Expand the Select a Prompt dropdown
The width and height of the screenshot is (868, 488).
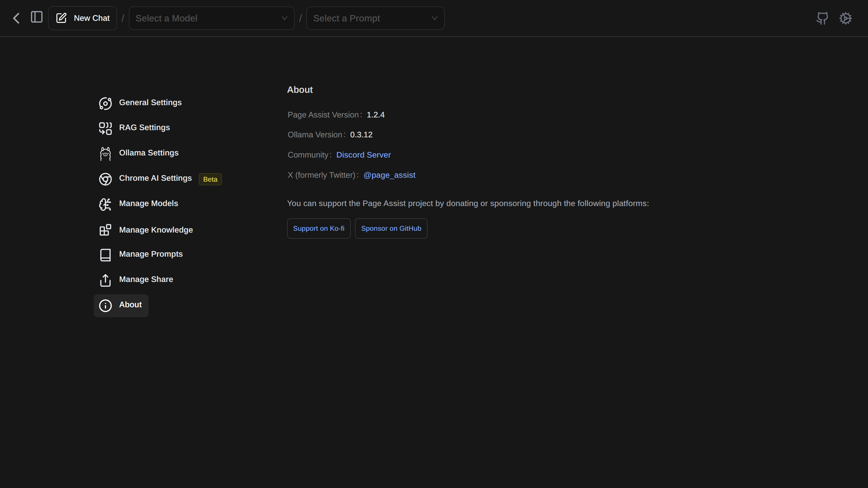point(375,18)
